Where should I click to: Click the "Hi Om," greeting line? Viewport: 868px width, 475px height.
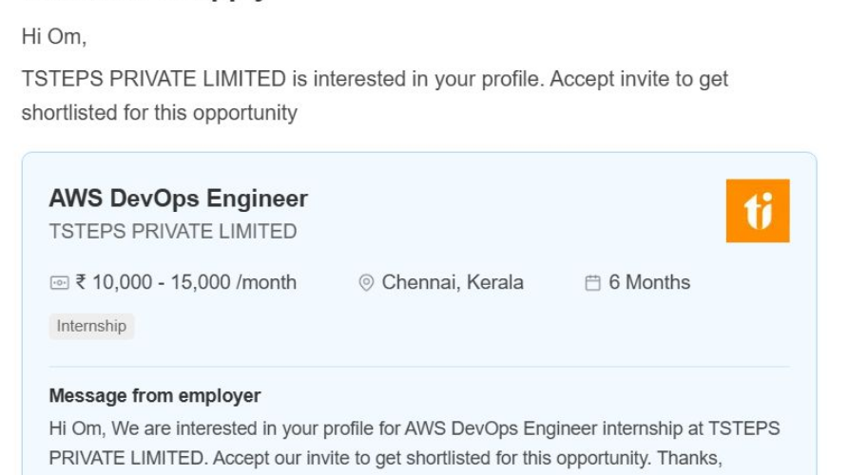click(53, 38)
